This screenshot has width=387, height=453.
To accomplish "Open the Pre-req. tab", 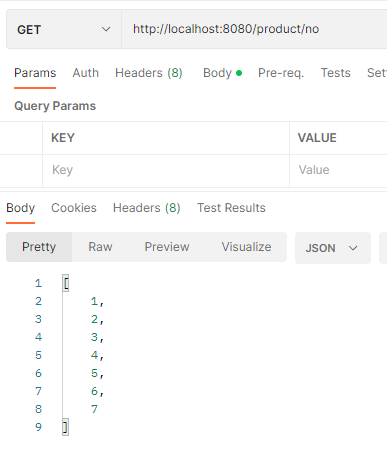I will click(281, 73).
